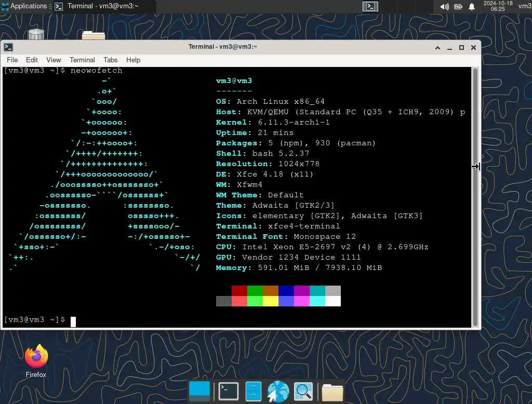Shade the terminal window with the up-arrow button
Image resolution: width=532 pixels, height=404 pixels.
(437, 48)
